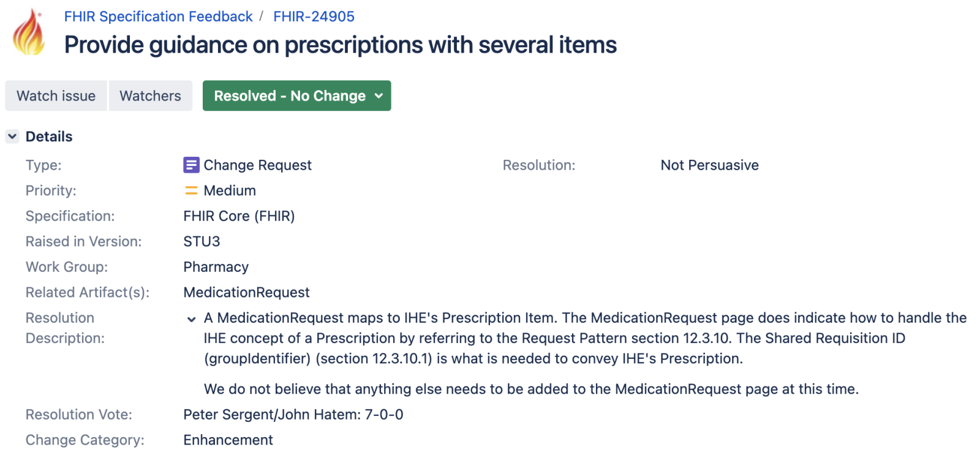Click the MedicationRequest related artifact value

pyautogui.click(x=246, y=293)
